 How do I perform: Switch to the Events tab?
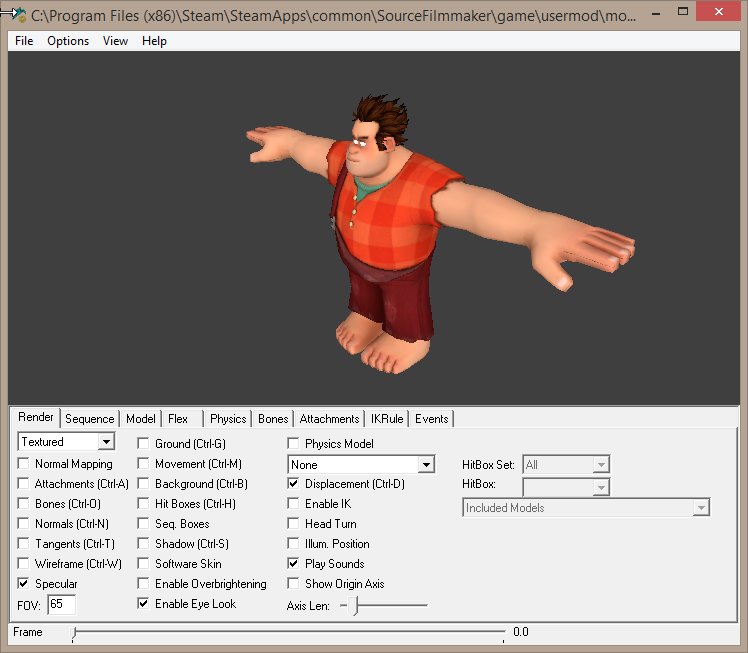click(432, 419)
